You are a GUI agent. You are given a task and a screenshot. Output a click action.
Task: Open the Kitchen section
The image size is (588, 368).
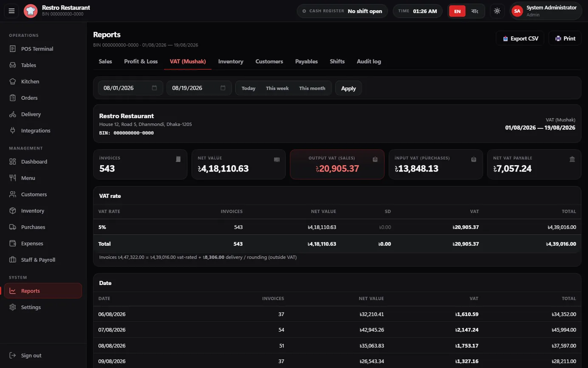[x=43, y=82]
